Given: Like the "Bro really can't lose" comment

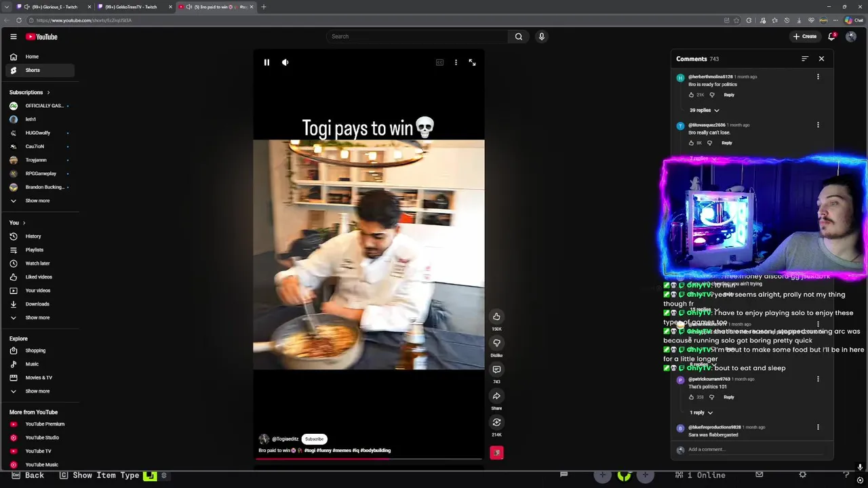Looking at the screenshot, I should pyautogui.click(x=691, y=143).
